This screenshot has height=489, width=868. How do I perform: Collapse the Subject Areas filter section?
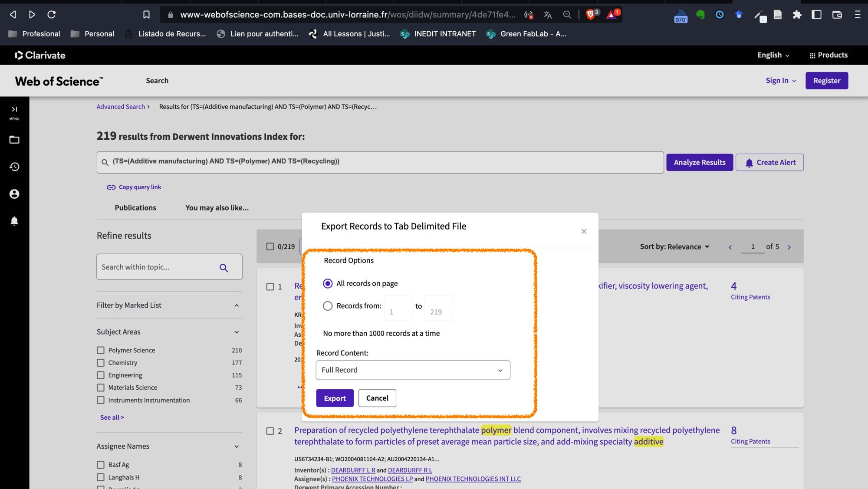tap(237, 332)
